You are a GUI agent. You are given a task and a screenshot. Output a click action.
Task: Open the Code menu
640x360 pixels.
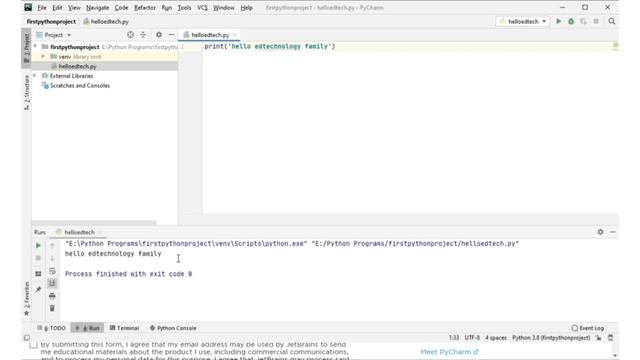[121, 7]
